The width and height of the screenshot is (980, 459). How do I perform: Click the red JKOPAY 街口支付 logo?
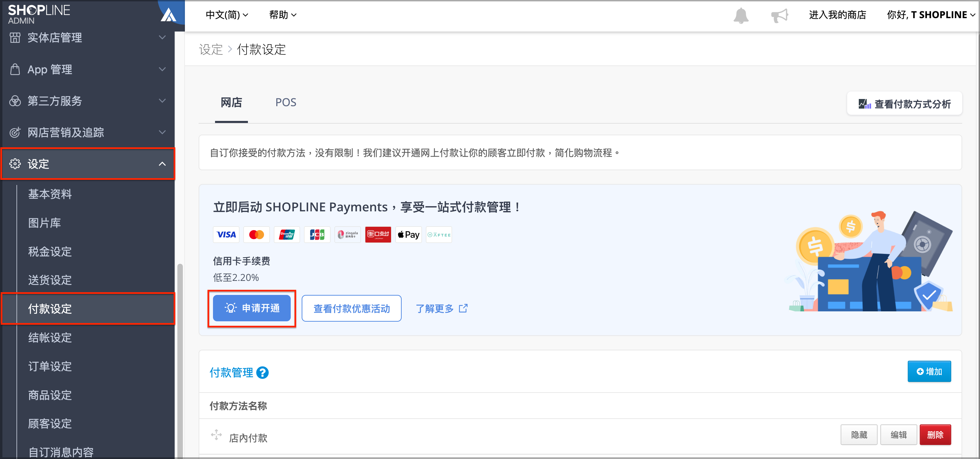(378, 234)
